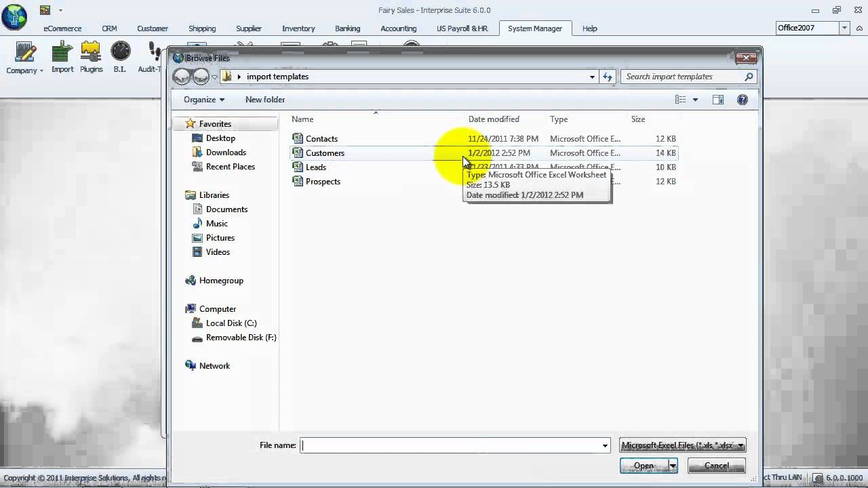
Task: Open the dialog Help icon
Action: point(743,100)
